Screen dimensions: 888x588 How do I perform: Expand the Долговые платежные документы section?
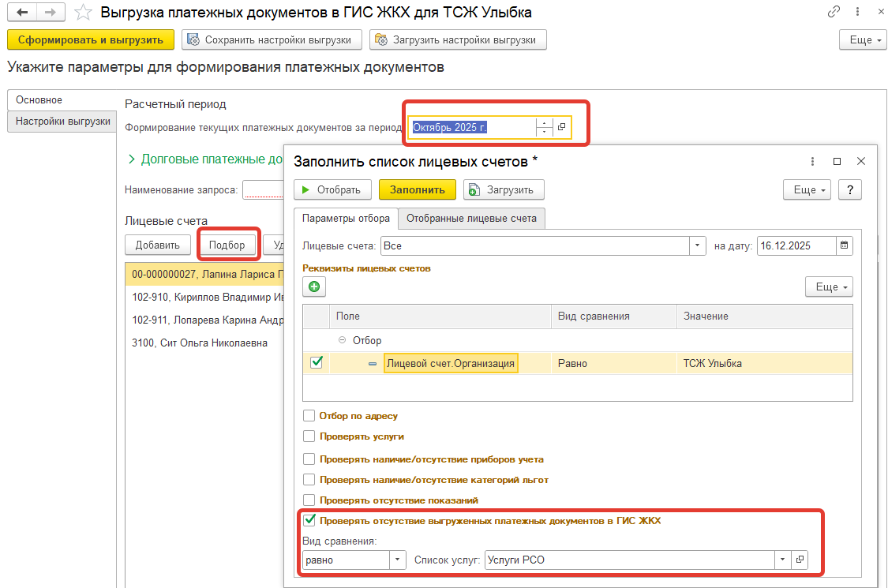coord(131,159)
